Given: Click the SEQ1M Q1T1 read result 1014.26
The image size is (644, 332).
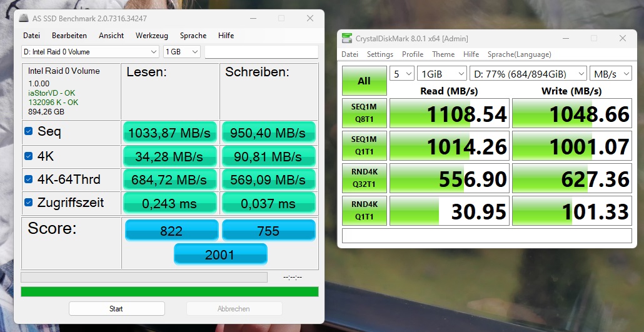Looking at the screenshot, I should tap(450, 146).
